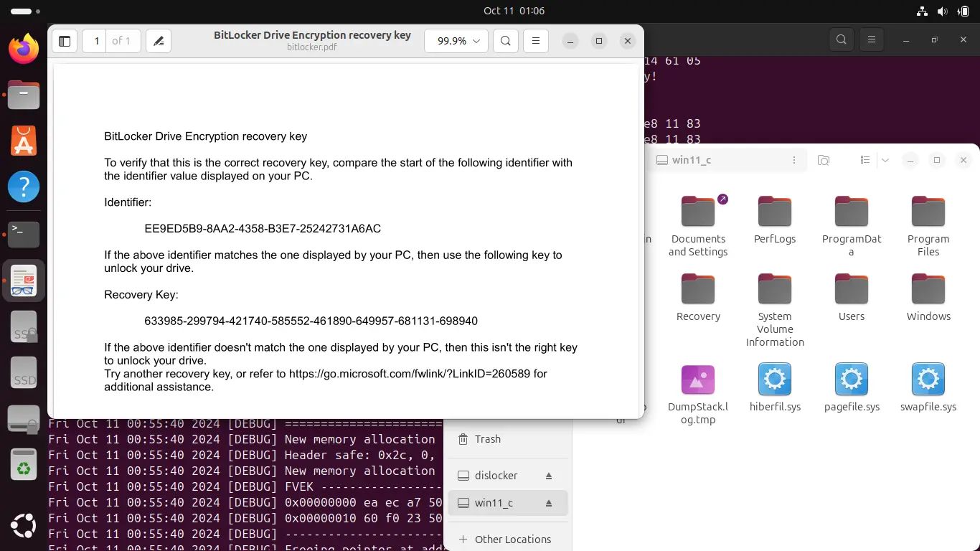Image resolution: width=980 pixels, height=551 pixels.
Task: Open the 99.9% zoom level dropdown
Action: tap(456, 42)
